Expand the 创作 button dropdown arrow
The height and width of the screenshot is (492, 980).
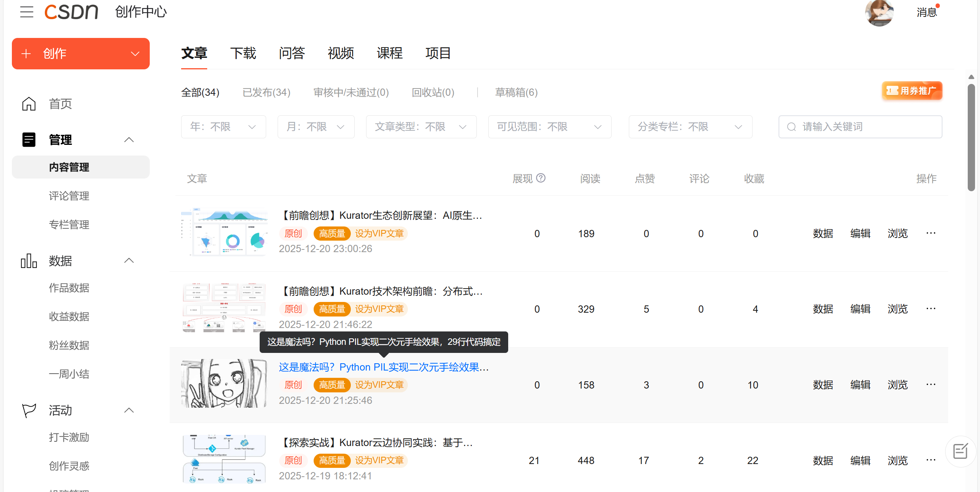(135, 54)
